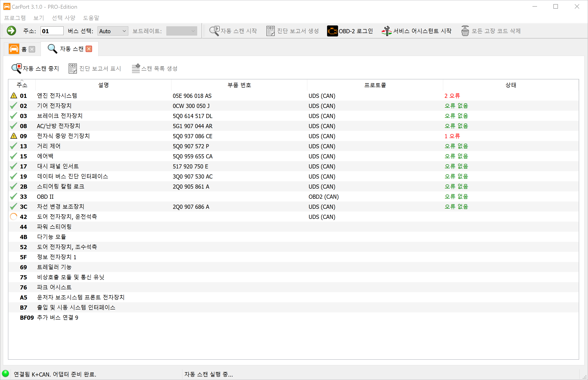Click trash icon to delete all fault codes
588x380 pixels.
click(465, 31)
